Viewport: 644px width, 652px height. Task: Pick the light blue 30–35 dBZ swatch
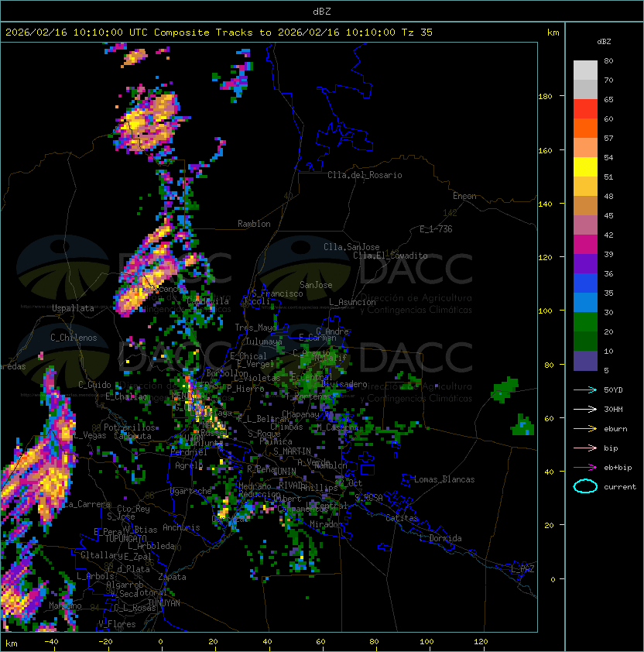pos(585,302)
